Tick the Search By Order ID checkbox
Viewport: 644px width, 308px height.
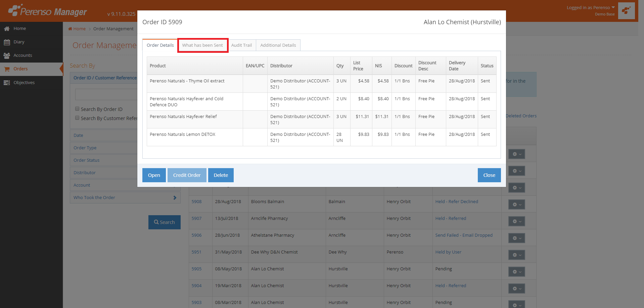[x=77, y=109]
